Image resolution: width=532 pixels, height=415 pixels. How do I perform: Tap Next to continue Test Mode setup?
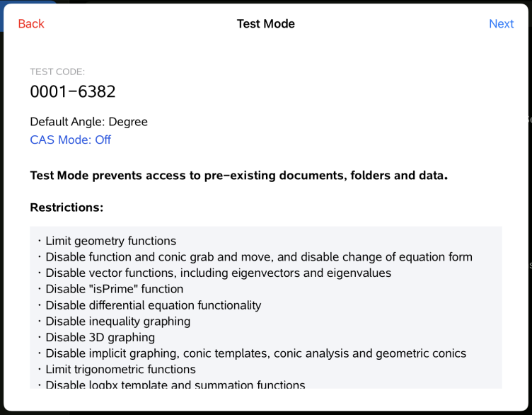pyautogui.click(x=501, y=24)
